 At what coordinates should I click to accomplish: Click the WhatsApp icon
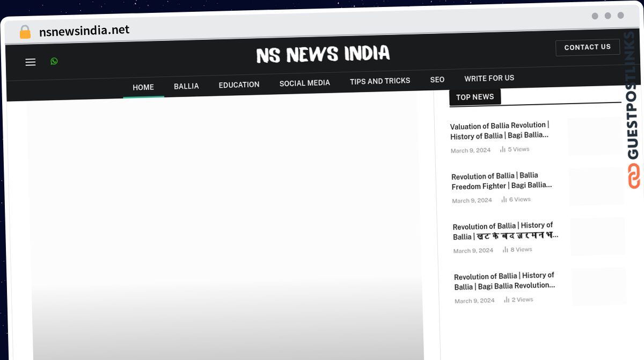(54, 61)
